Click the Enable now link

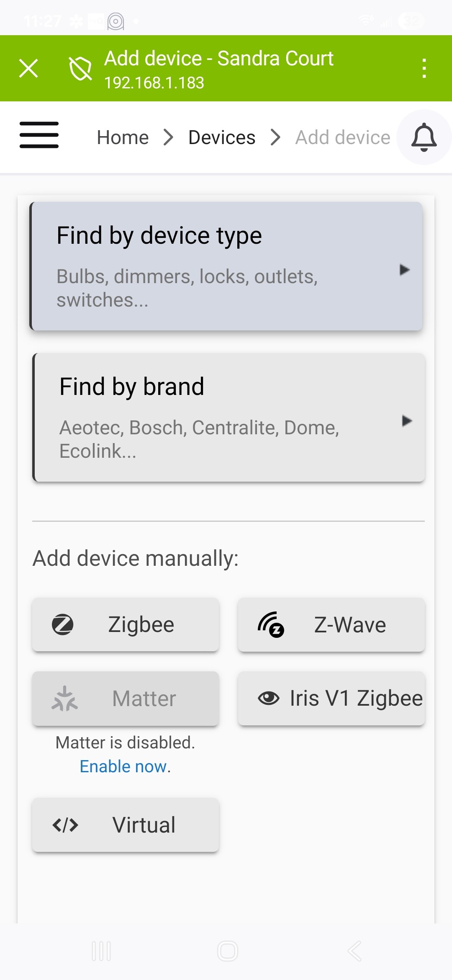[x=123, y=766]
